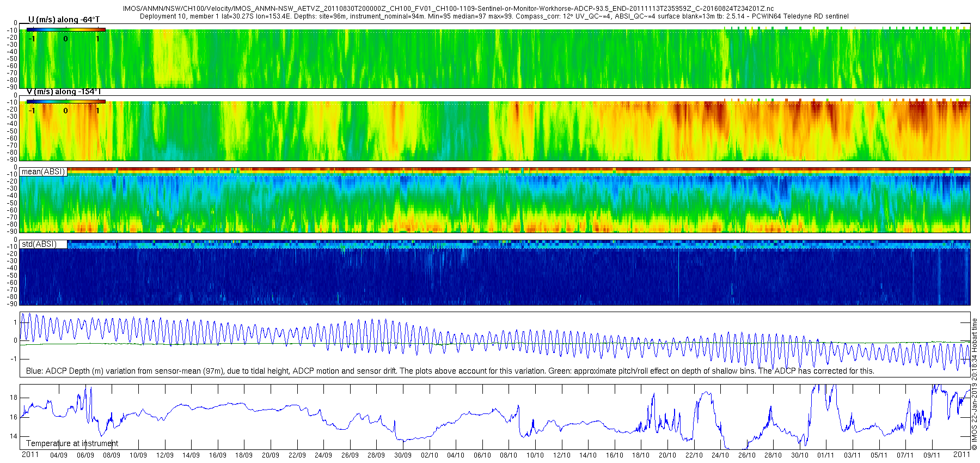Viewport: 980px width, 463px height.
Task: Click the 01/11 date tick label
Action: tap(826, 455)
